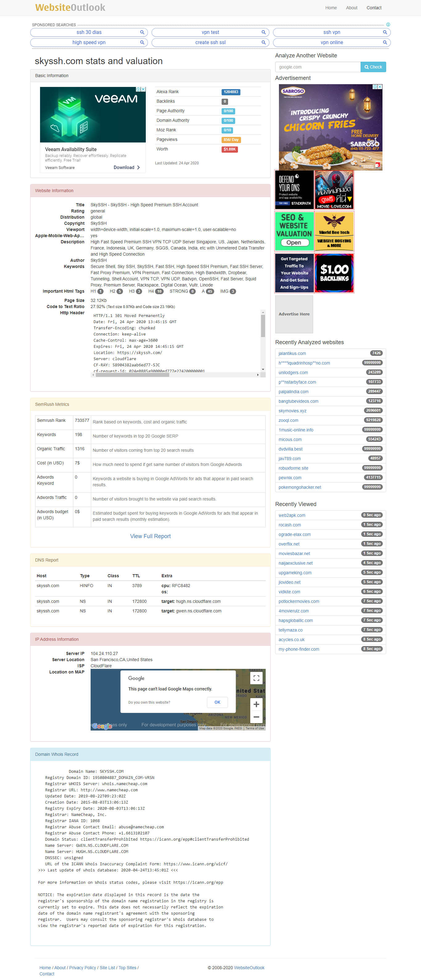Viewport: 421px width, 980px height.
Task: Open the Home nav item
Action: [x=331, y=8]
